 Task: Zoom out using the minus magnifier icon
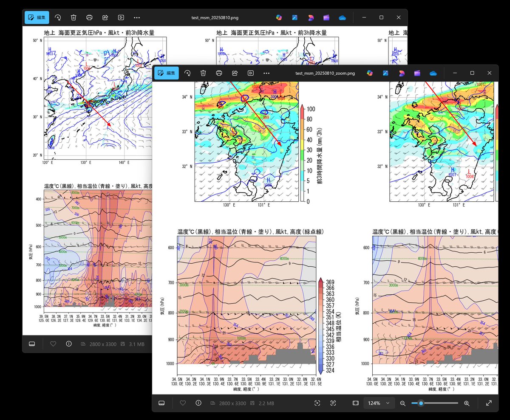point(403,403)
